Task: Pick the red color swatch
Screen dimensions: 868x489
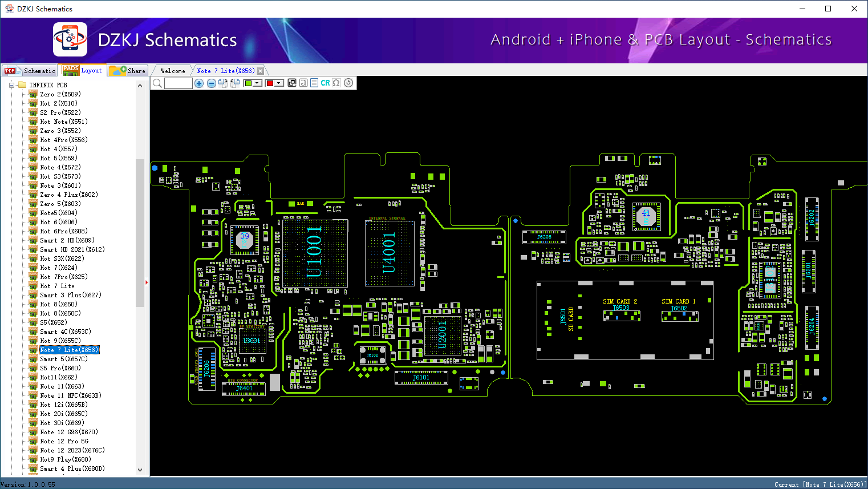Action: (270, 83)
